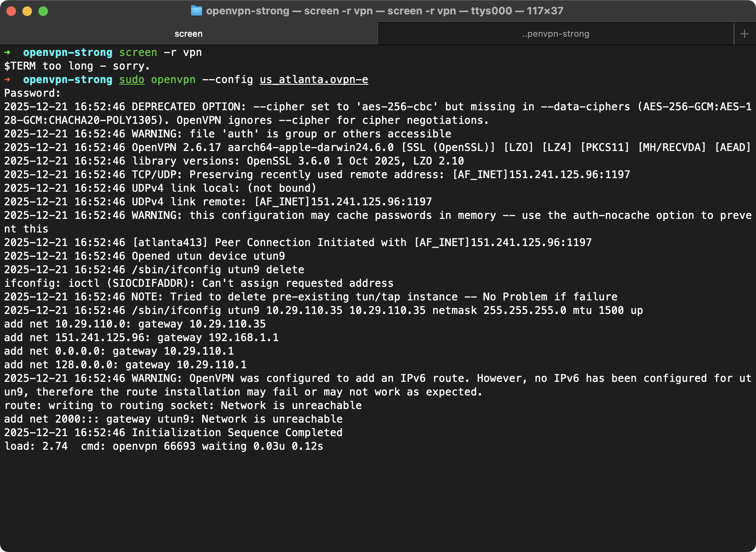Open a new terminal tab with plus

pyautogui.click(x=744, y=34)
